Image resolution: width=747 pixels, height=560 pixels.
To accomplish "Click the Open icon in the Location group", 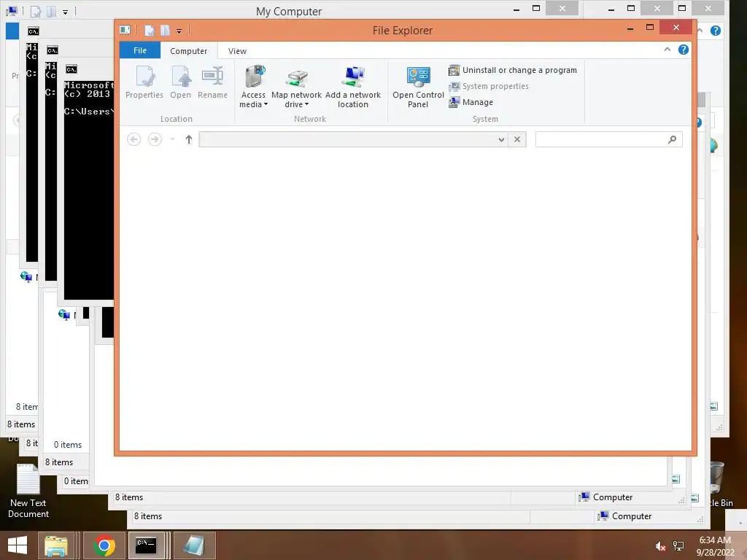I will click(x=181, y=82).
